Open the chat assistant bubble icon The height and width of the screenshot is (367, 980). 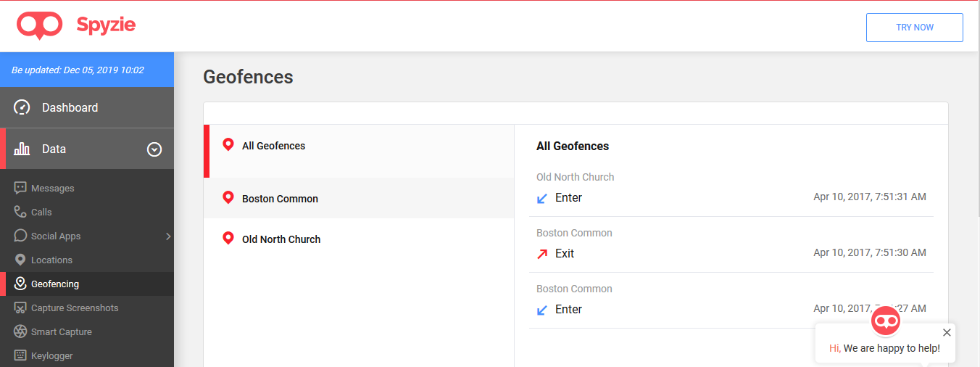885,321
